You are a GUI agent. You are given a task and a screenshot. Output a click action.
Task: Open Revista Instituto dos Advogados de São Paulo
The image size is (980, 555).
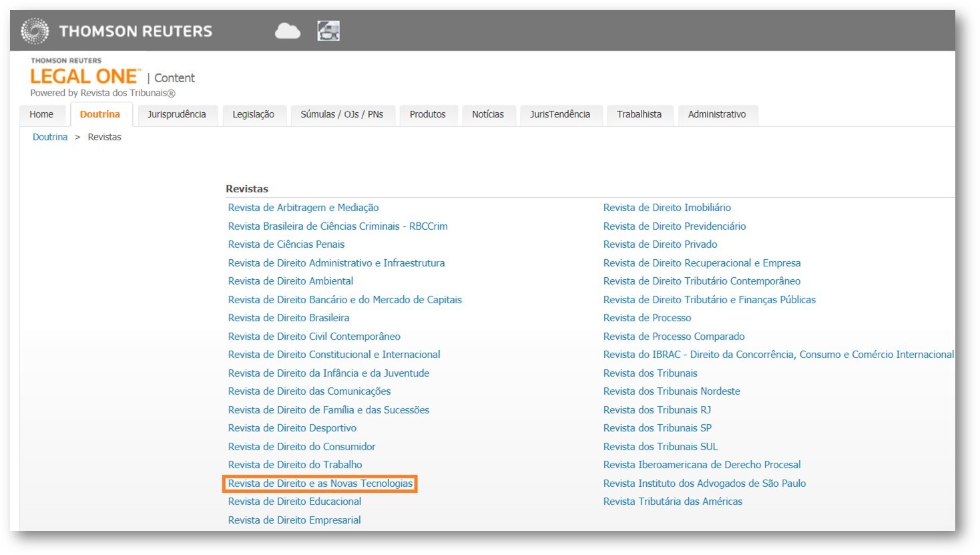pos(705,484)
